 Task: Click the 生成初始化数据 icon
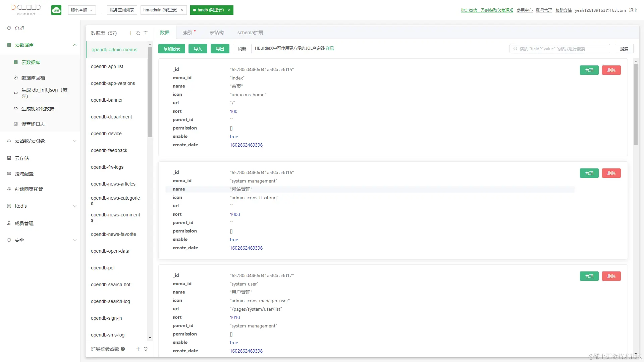point(16,109)
